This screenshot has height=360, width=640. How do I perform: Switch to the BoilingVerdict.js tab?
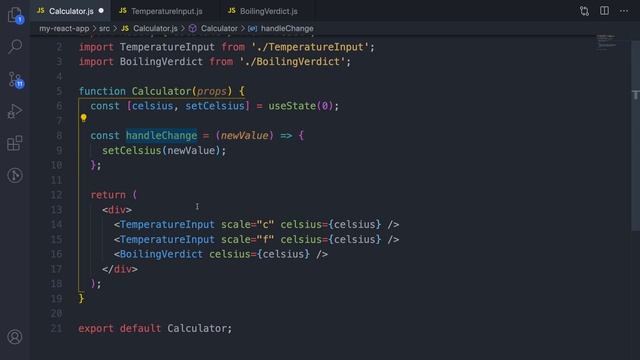tap(268, 11)
